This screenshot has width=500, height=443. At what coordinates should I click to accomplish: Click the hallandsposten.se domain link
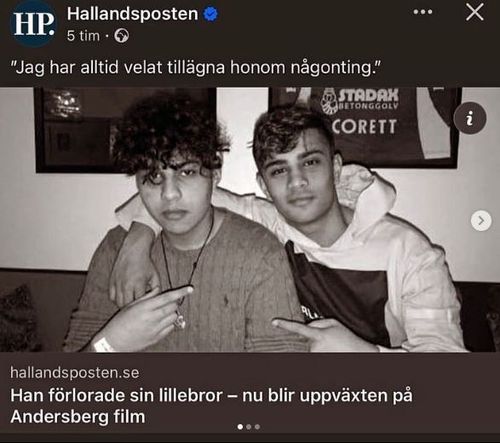[x=75, y=372]
